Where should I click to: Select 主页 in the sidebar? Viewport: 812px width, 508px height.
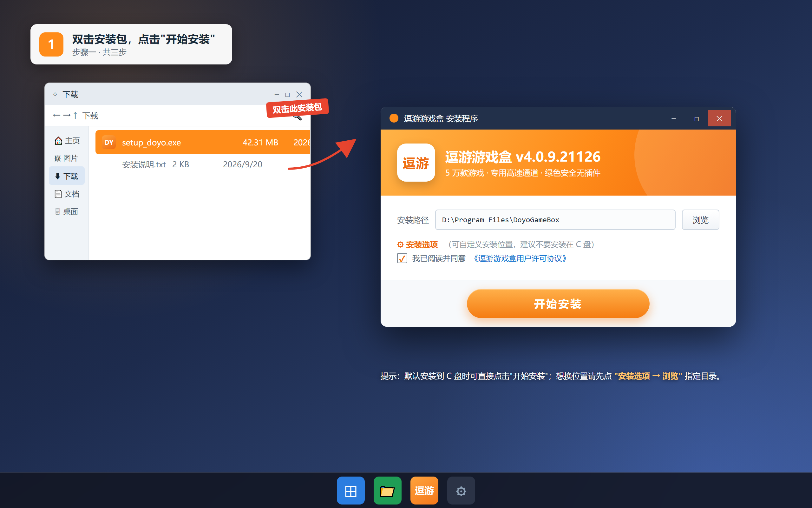67,141
